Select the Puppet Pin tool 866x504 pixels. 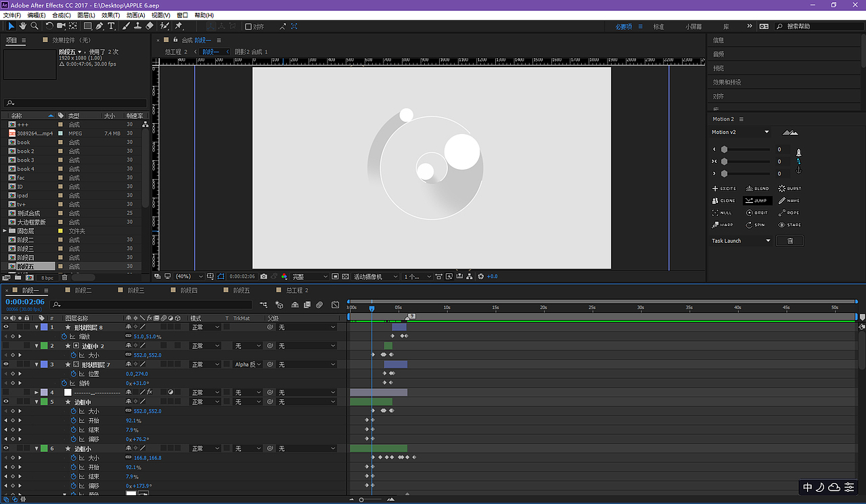tap(179, 26)
